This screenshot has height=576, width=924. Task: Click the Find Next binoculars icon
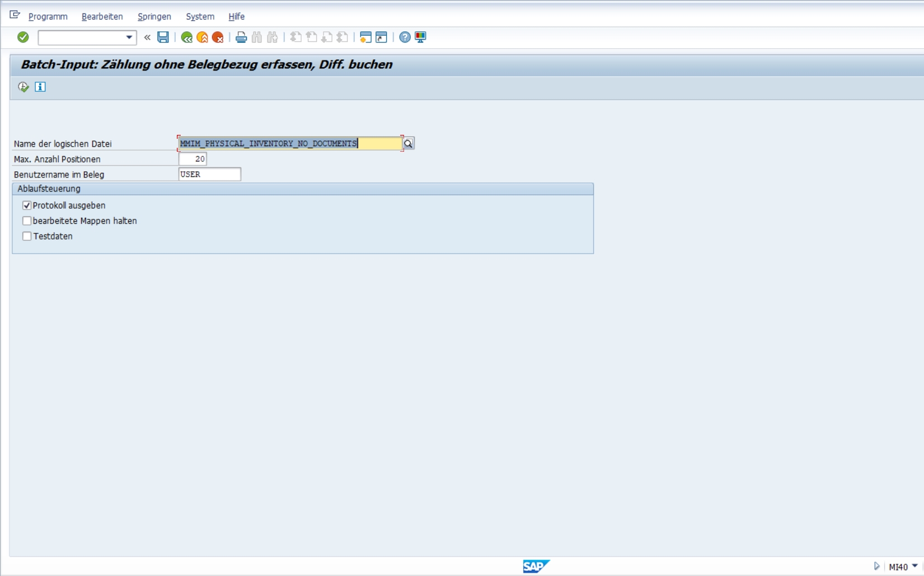click(273, 38)
